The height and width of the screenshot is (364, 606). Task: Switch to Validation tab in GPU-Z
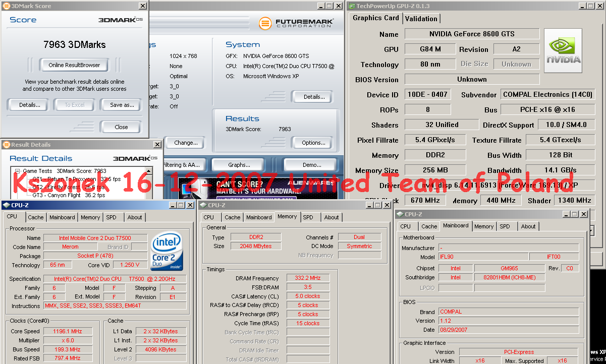click(x=421, y=19)
